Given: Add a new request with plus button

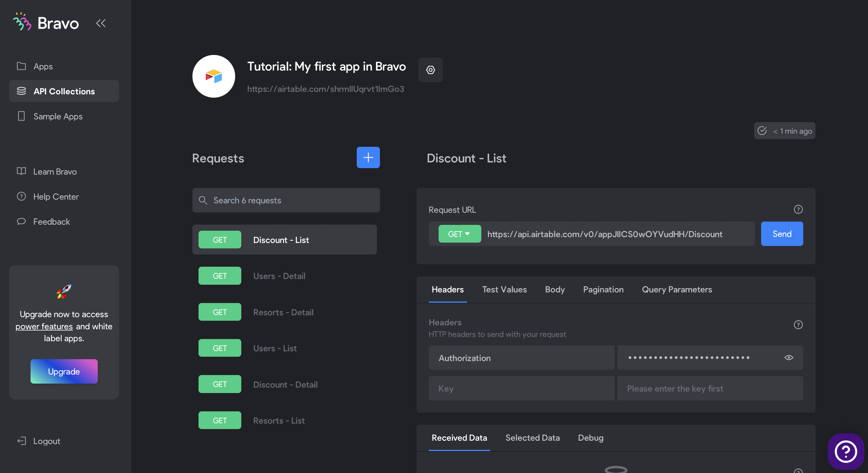Looking at the screenshot, I should (x=368, y=157).
